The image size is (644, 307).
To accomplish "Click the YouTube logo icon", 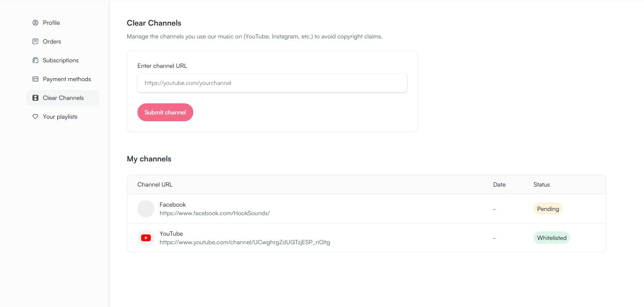I will click(146, 238).
